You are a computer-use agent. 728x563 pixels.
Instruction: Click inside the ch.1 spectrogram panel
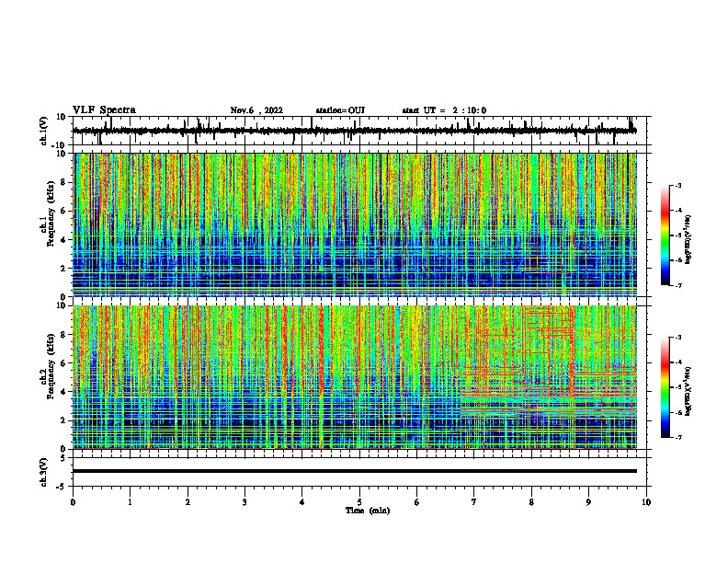click(x=355, y=224)
